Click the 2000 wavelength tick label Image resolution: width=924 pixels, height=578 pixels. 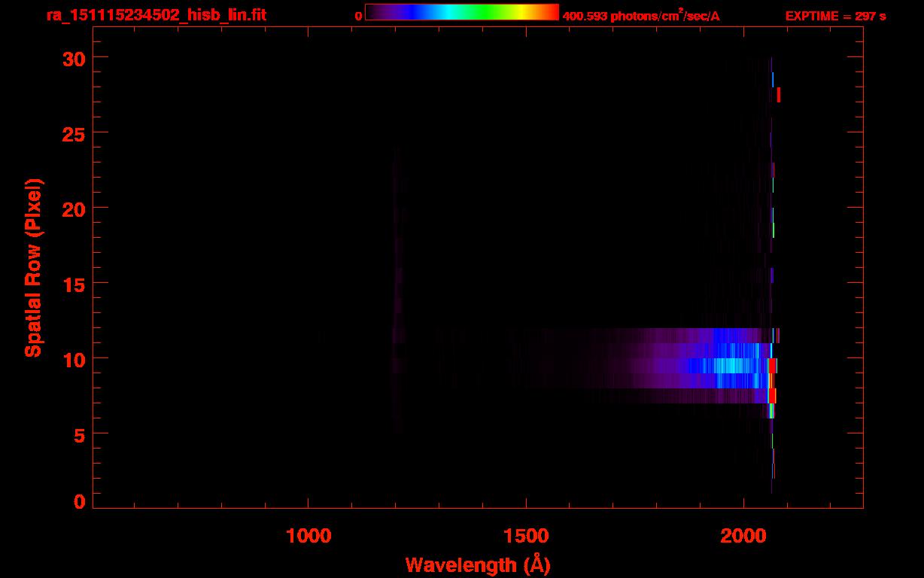click(743, 536)
